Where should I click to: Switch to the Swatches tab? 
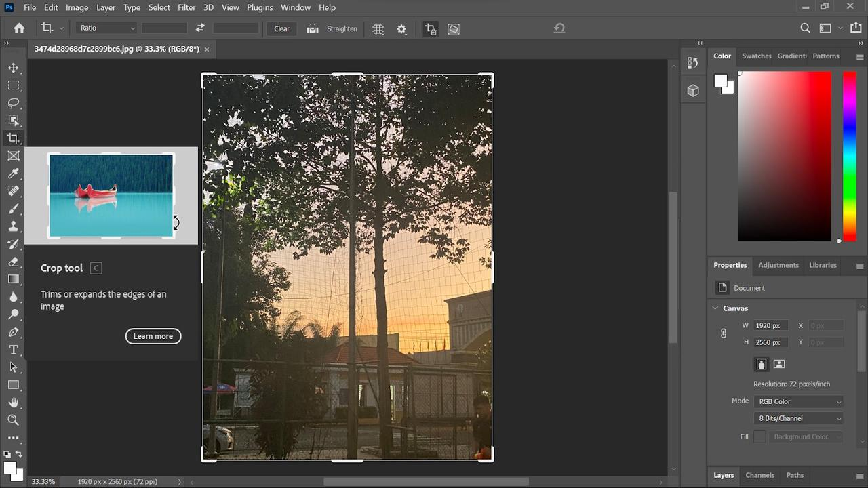point(756,56)
